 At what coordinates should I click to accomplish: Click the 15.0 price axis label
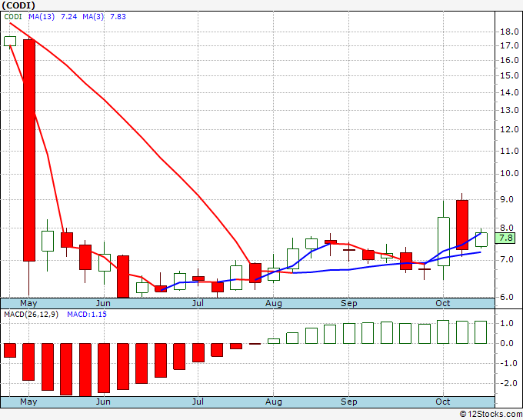pos(509,75)
